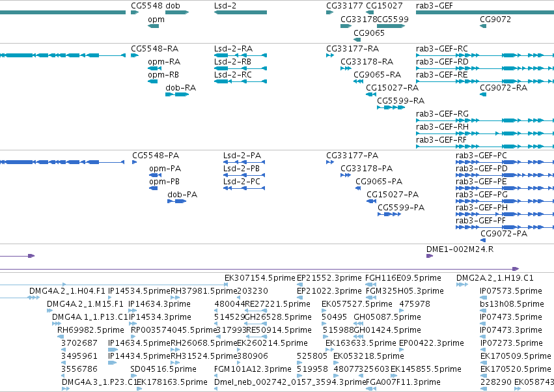This screenshot has height=392, width=554.
Task: Select the CG33178 gene label
Action: coord(359,20)
